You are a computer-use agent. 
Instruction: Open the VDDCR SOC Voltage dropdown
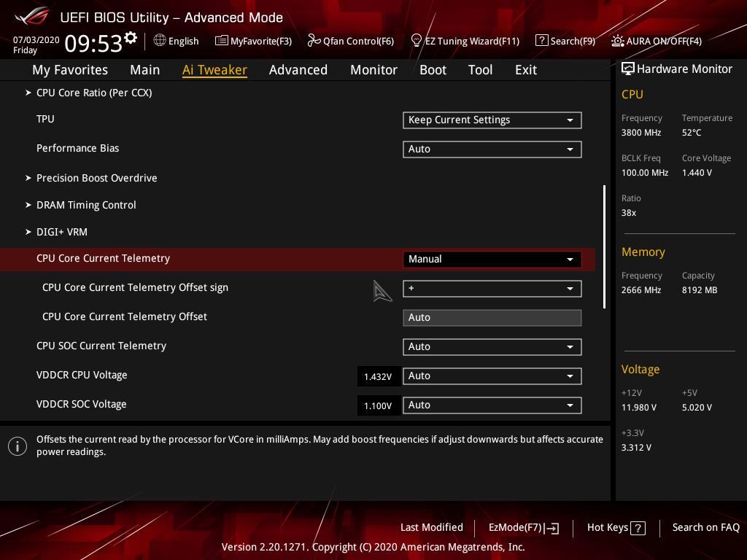click(492, 405)
